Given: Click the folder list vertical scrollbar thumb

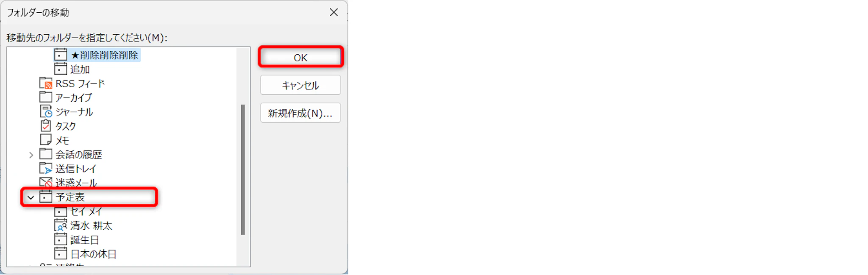Looking at the screenshot, I should [x=243, y=169].
